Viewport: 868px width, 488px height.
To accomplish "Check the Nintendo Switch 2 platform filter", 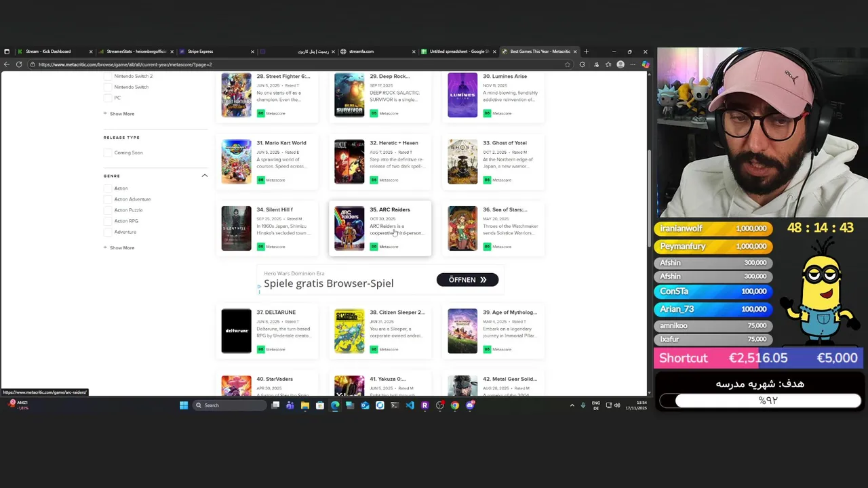I will 108,76.
